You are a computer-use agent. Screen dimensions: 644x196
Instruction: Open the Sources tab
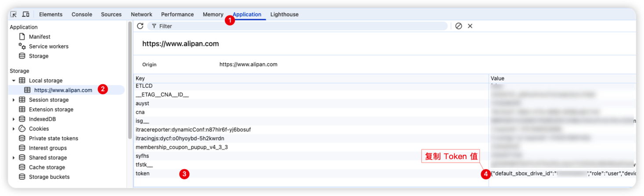[x=111, y=14]
